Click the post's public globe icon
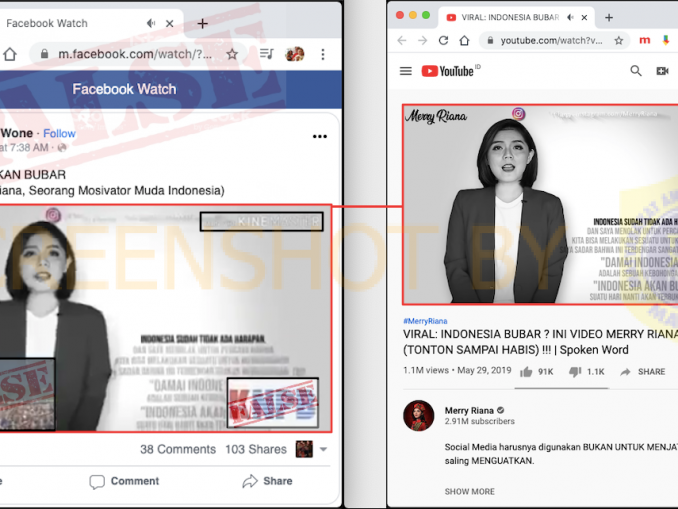 point(62,148)
